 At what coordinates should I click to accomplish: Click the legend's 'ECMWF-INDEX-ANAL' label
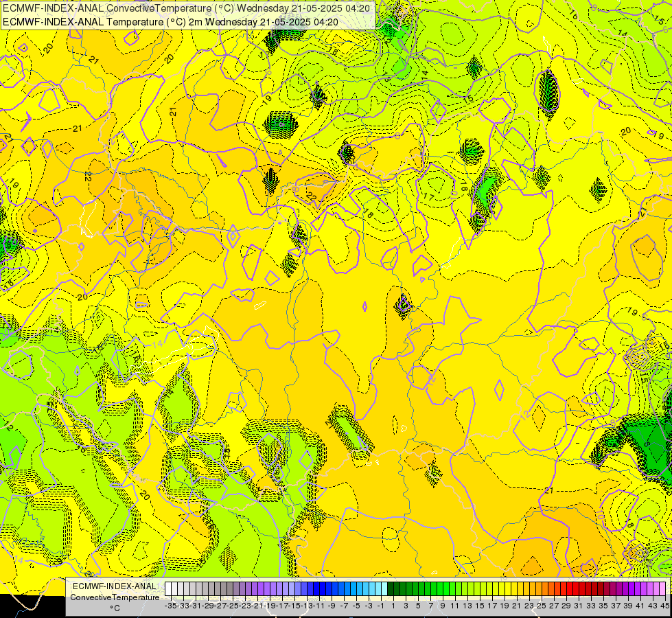click(115, 586)
